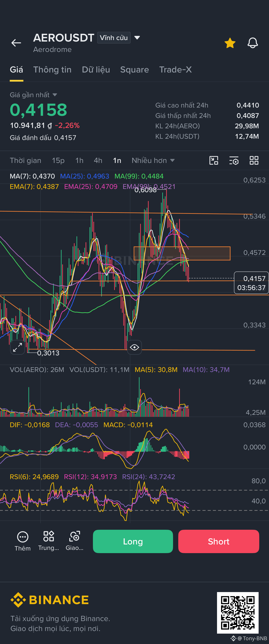Click the RSI(24): 43,7242 label
This screenshot has width=269, height=644.
pyautogui.click(x=148, y=477)
